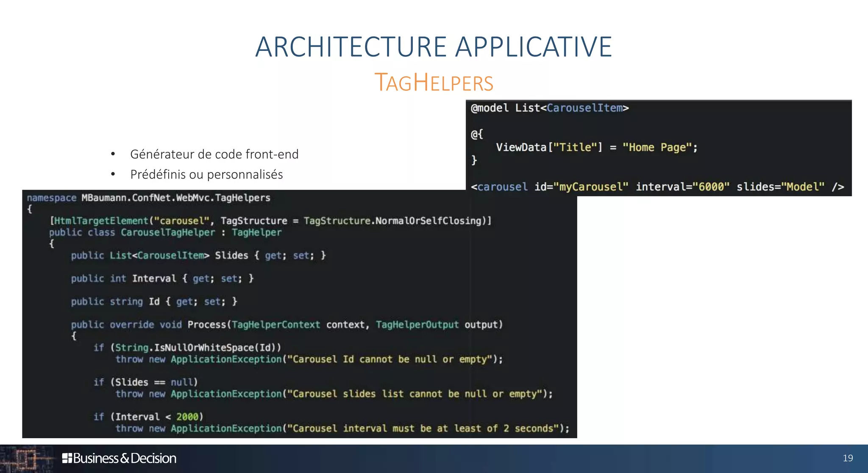Click the '@model List<CarouselItem>' line
The width and height of the screenshot is (868, 473).
[x=550, y=108]
